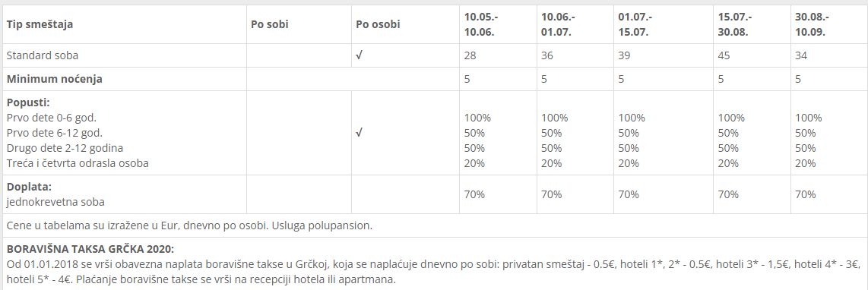Click 'Prvo dete 0-6 god.' discount line
The image size is (868, 290).
tap(47, 118)
